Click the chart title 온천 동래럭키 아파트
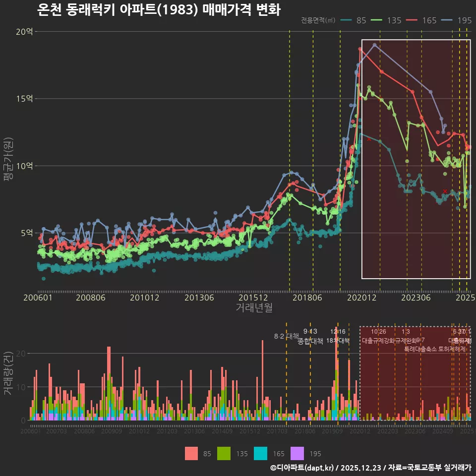The image size is (476, 476). (x=159, y=10)
